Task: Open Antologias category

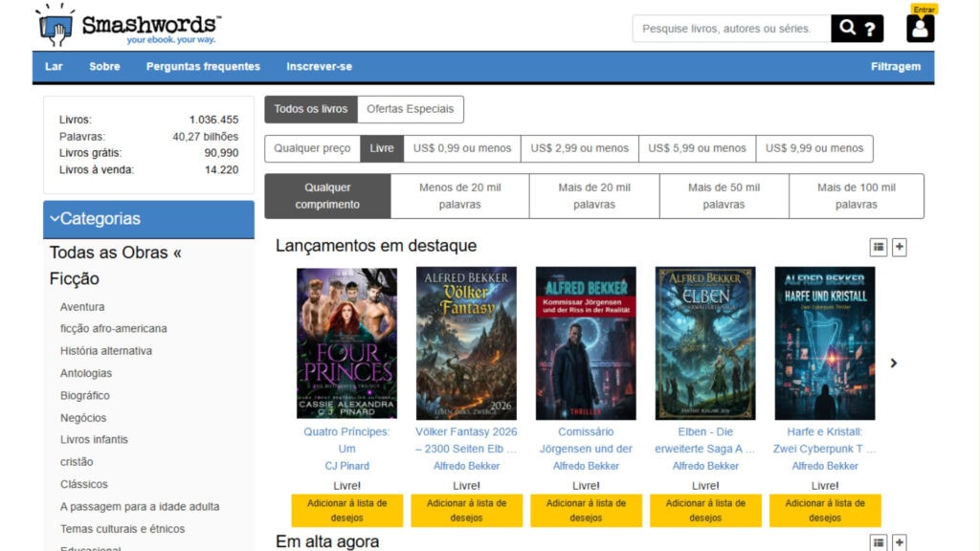Action: pyautogui.click(x=85, y=373)
